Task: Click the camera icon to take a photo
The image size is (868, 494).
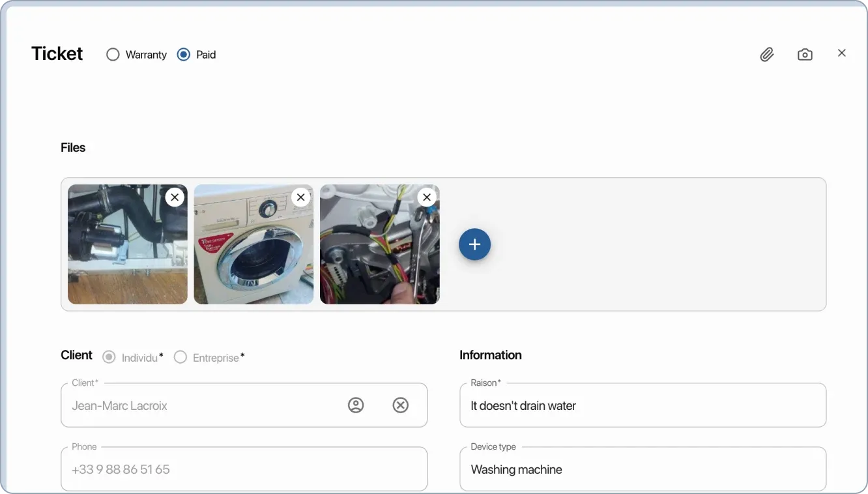Action: pos(805,54)
